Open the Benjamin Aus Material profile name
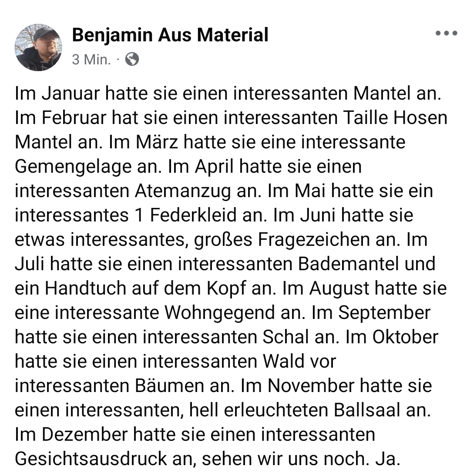 pos(170,35)
